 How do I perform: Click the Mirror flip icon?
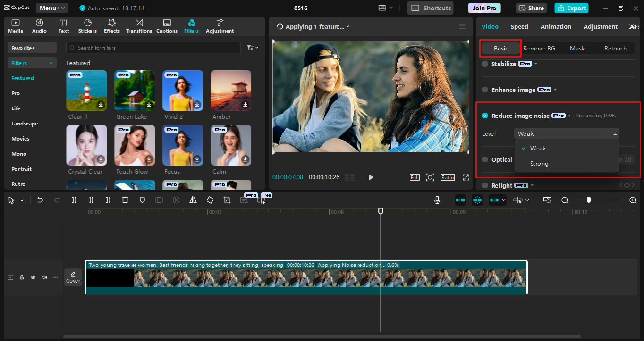(x=193, y=200)
